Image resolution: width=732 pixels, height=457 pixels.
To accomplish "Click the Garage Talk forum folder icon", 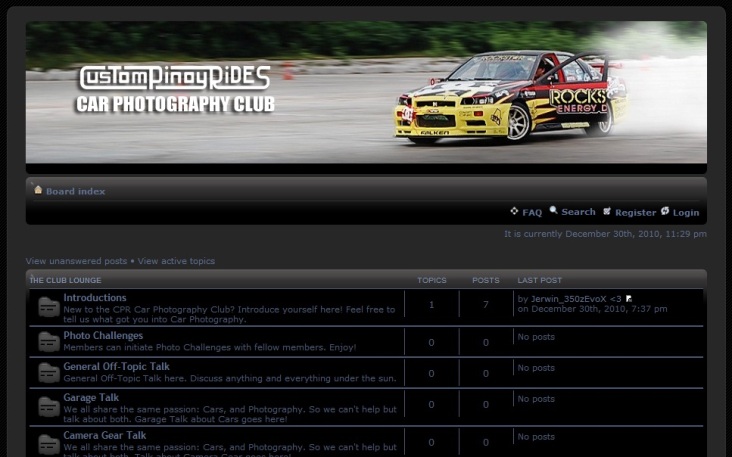I will point(49,407).
